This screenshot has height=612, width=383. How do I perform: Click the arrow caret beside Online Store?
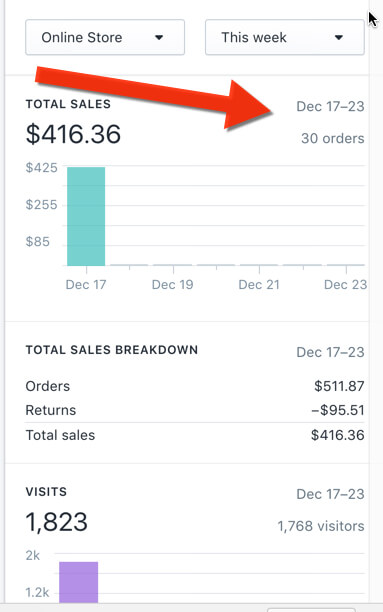click(159, 38)
